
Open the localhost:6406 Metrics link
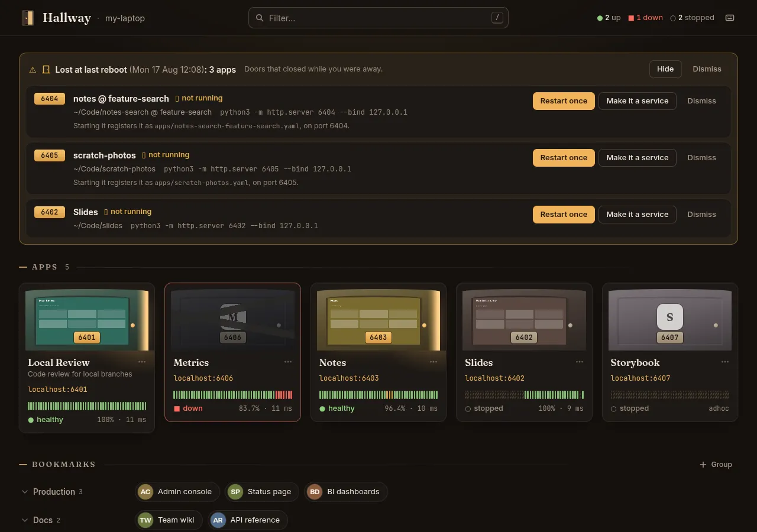tap(203, 378)
